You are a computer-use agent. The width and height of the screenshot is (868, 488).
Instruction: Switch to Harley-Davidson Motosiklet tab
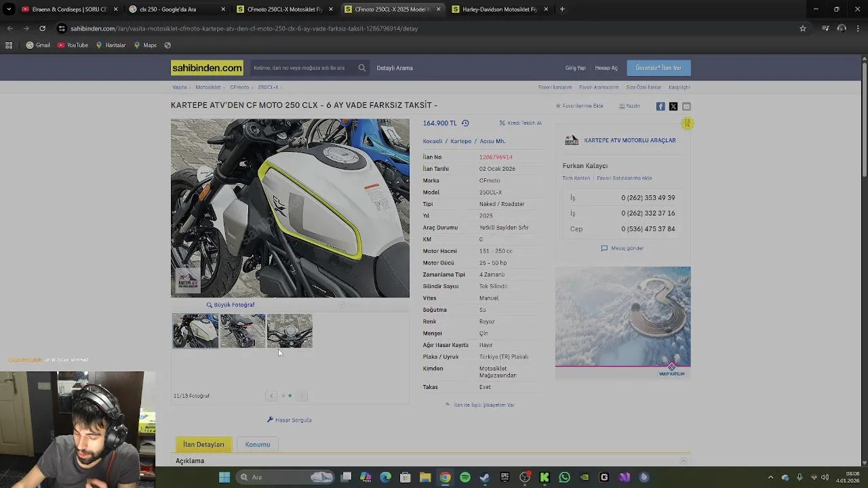tap(500, 9)
